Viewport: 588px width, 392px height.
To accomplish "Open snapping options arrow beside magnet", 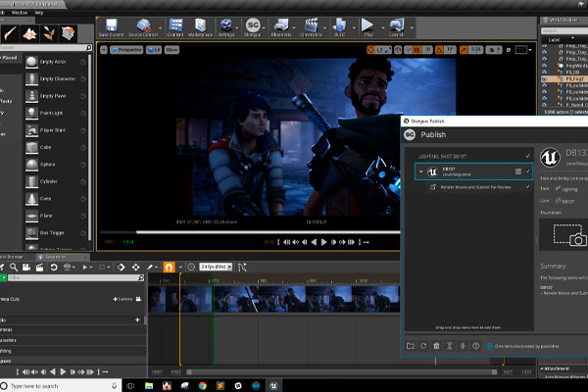I will coord(180,268).
